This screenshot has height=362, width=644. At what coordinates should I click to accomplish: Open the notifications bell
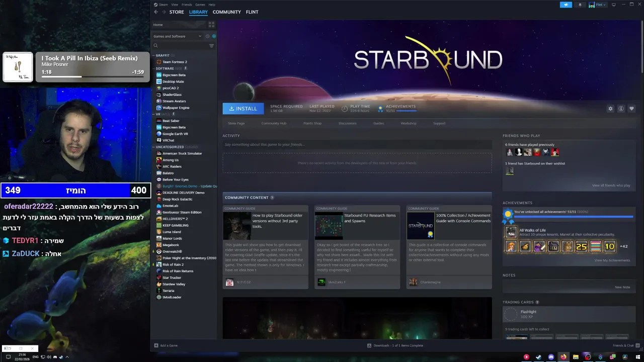pyautogui.click(x=580, y=5)
